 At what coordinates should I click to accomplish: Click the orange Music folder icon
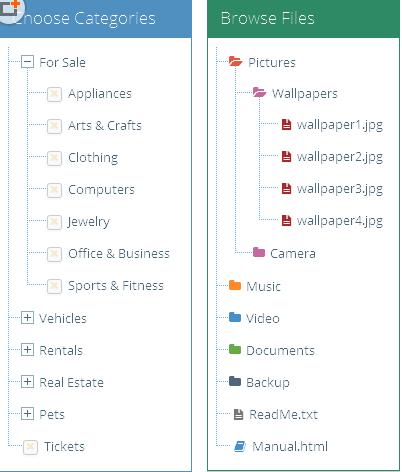click(235, 285)
